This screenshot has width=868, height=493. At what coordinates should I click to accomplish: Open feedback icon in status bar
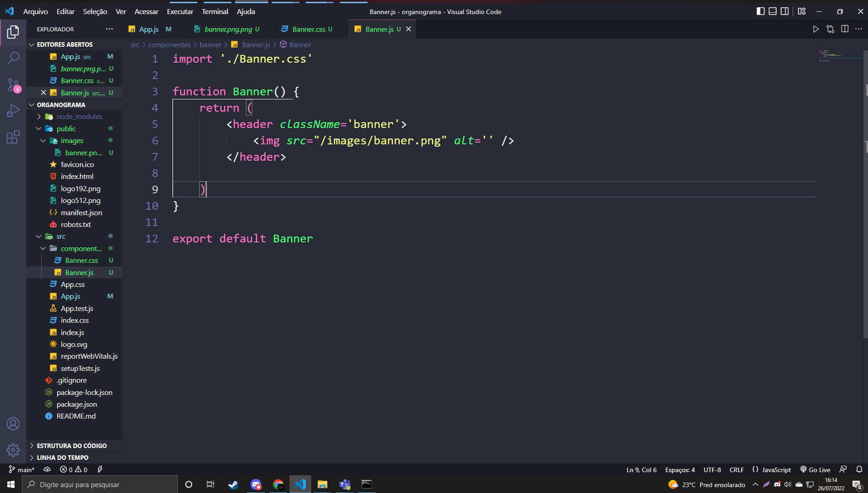(x=843, y=469)
